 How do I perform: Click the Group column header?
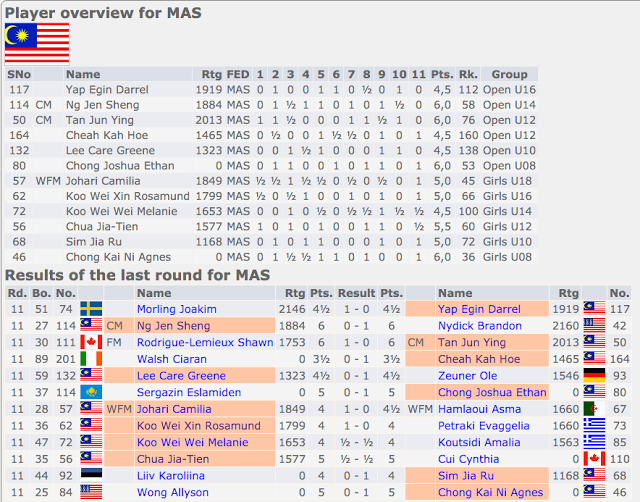pyautogui.click(x=509, y=74)
